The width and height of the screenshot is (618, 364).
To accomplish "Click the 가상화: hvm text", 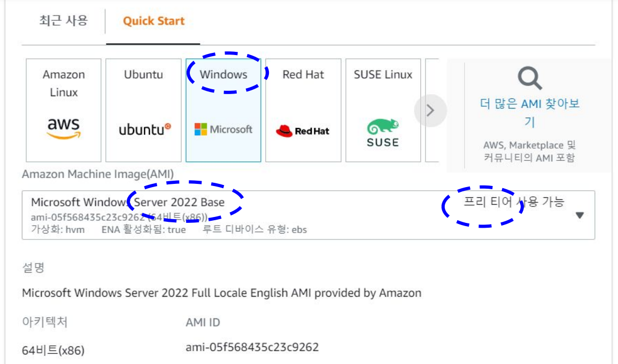I will point(58,230).
